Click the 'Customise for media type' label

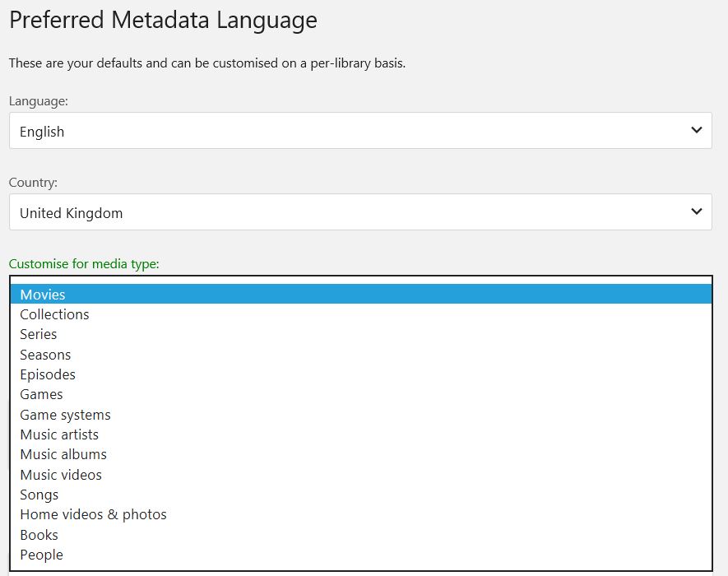[x=84, y=264]
